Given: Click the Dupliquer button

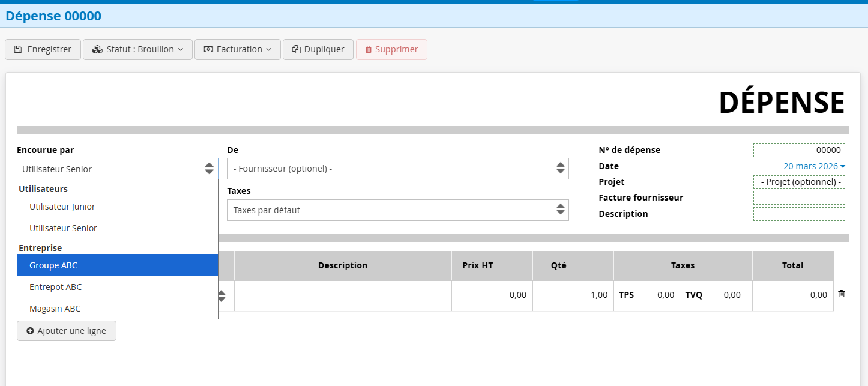Looking at the screenshot, I should click(x=318, y=49).
